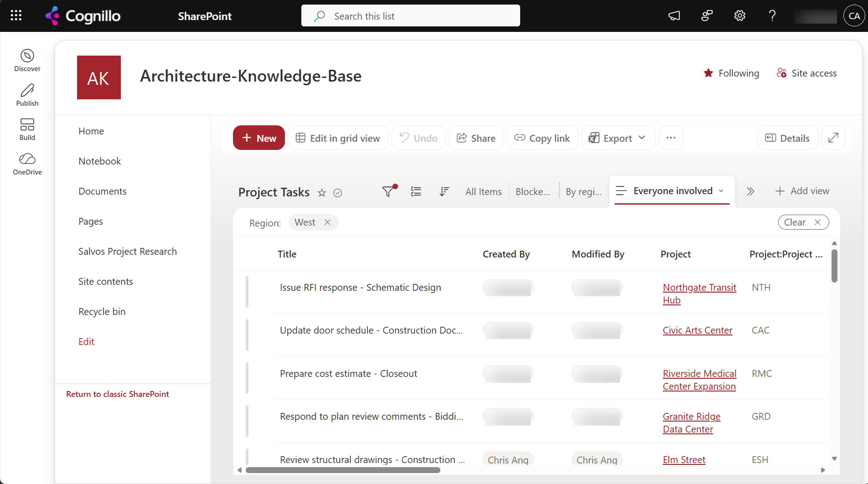
Task: Open the Everyone involved view dropdown arrow
Action: 721,191
